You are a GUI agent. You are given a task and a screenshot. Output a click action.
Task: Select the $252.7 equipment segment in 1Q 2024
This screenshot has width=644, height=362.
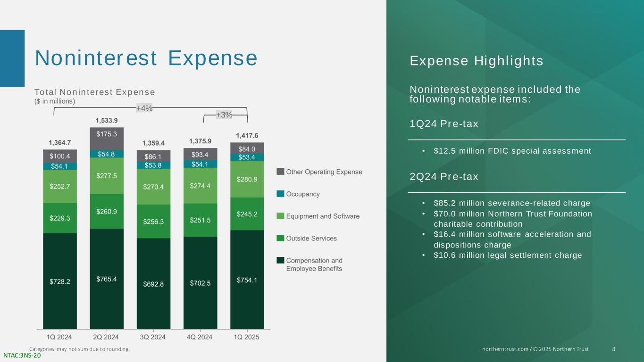pyautogui.click(x=60, y=186)
